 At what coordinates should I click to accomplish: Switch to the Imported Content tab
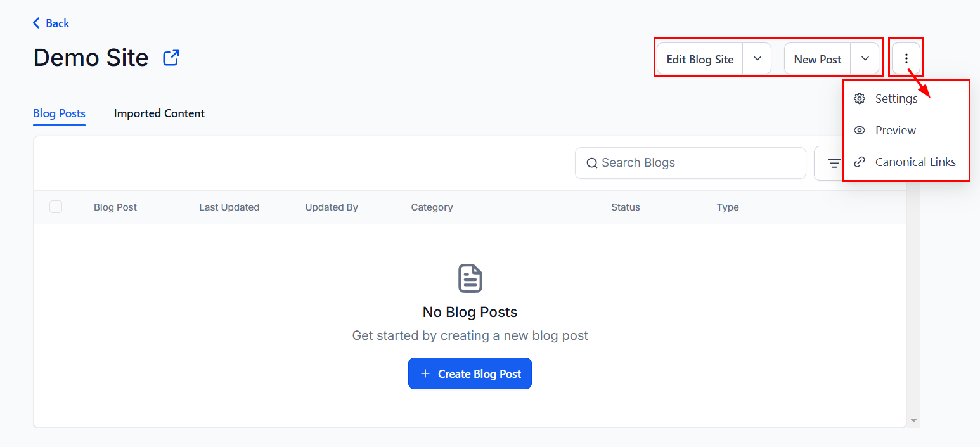159,113
